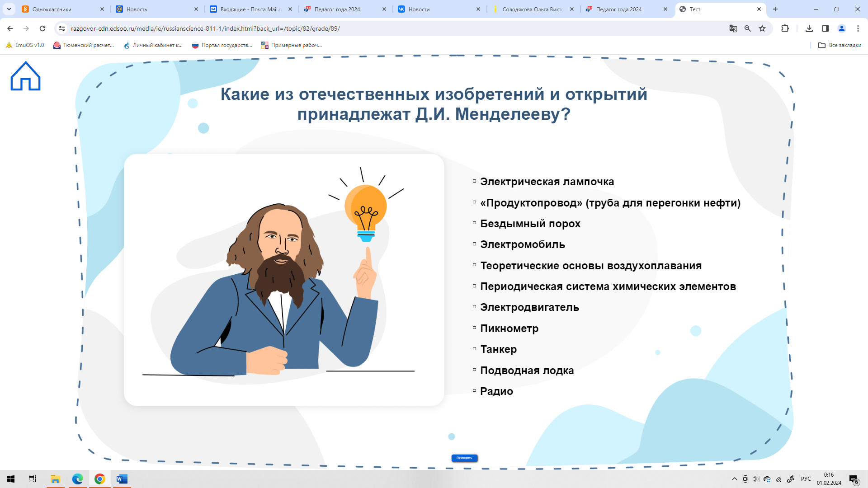Open the Chrome three-dot menu
The width and height of the screenshot is (868, 488).
(x=858, y=28)
